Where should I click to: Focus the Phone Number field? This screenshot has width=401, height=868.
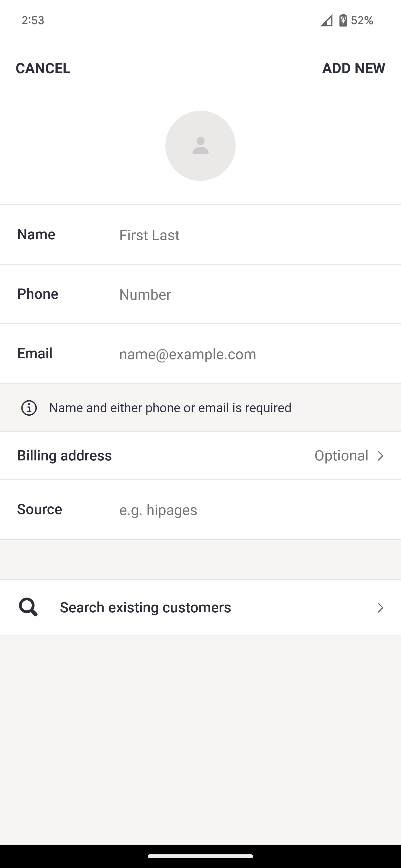click(x=250, y=295)
